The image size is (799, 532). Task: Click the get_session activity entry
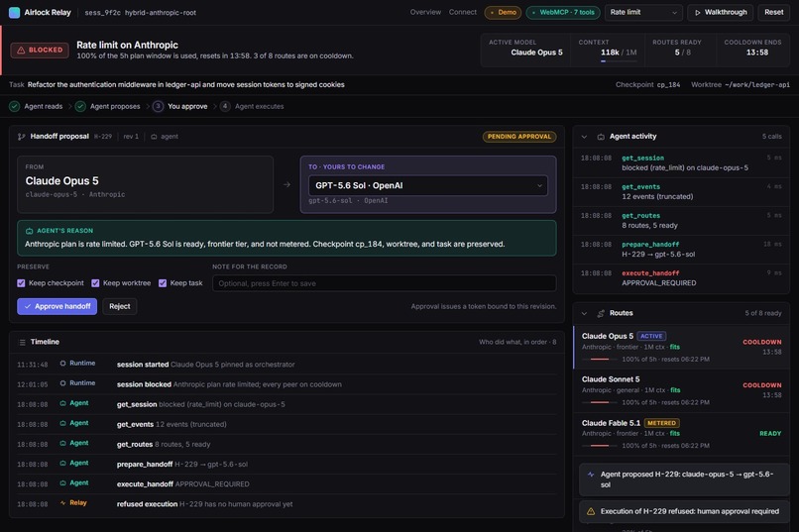(x=681, y=162)
